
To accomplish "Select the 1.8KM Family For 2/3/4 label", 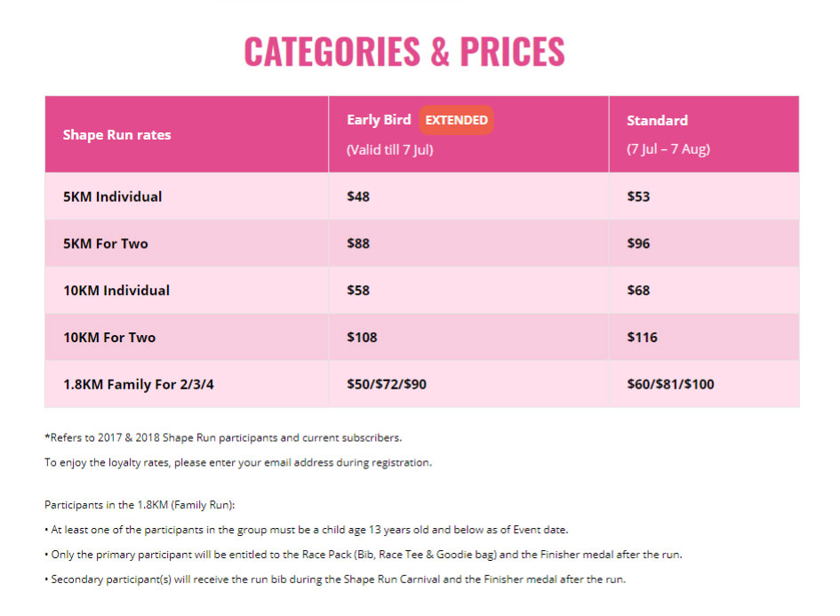I will pos(138,385).
